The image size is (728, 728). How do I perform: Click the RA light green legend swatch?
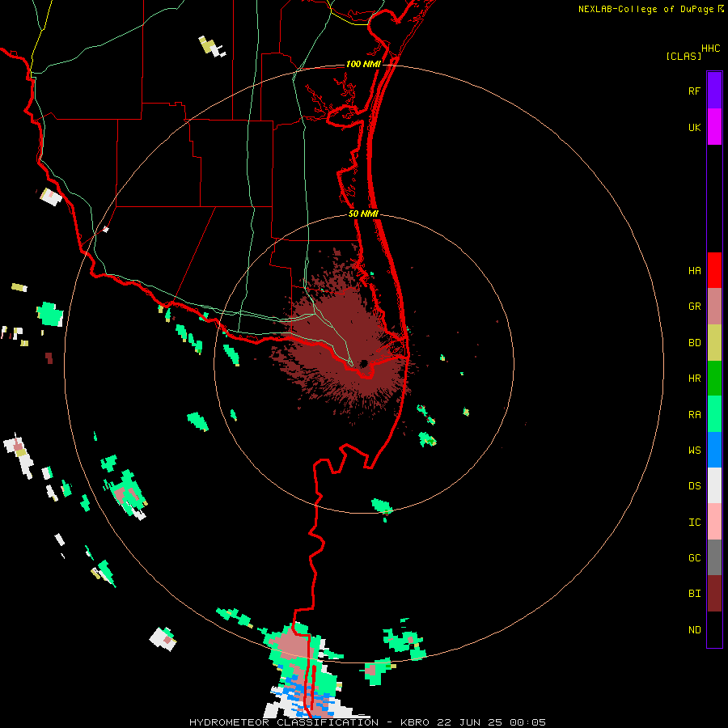tap(714, 414)
